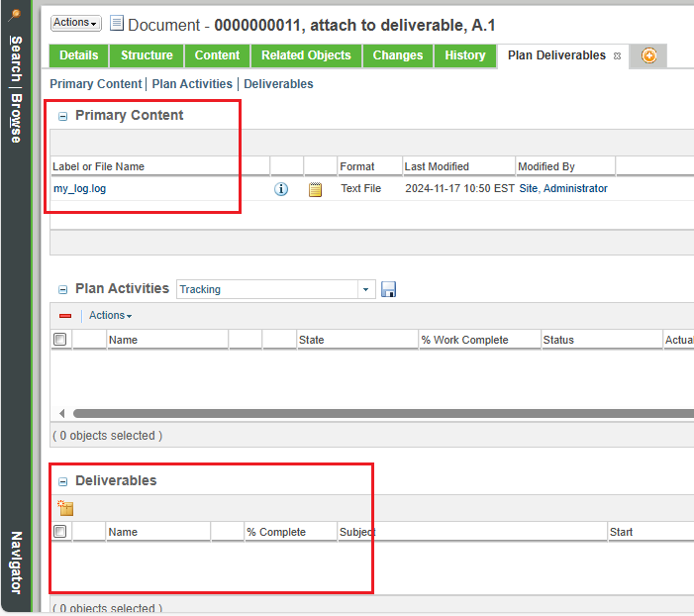Click the pin icon atop the sidebar
This screenshot has width=694, height=616.
[16, 16]
